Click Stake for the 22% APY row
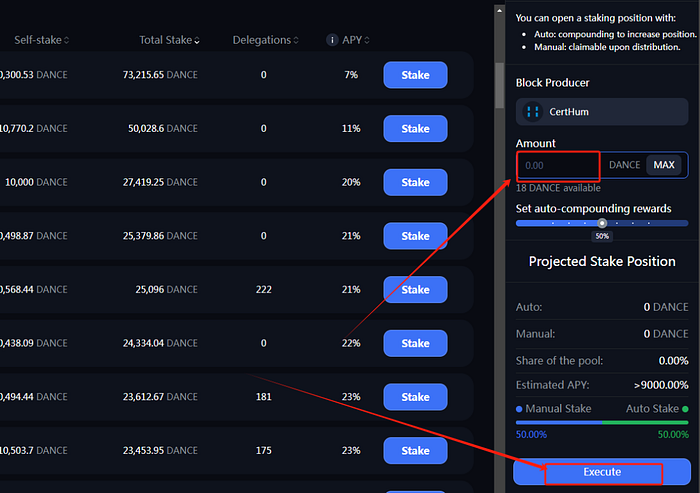Screen dimensions: 700x493 [x=415, y=343]
